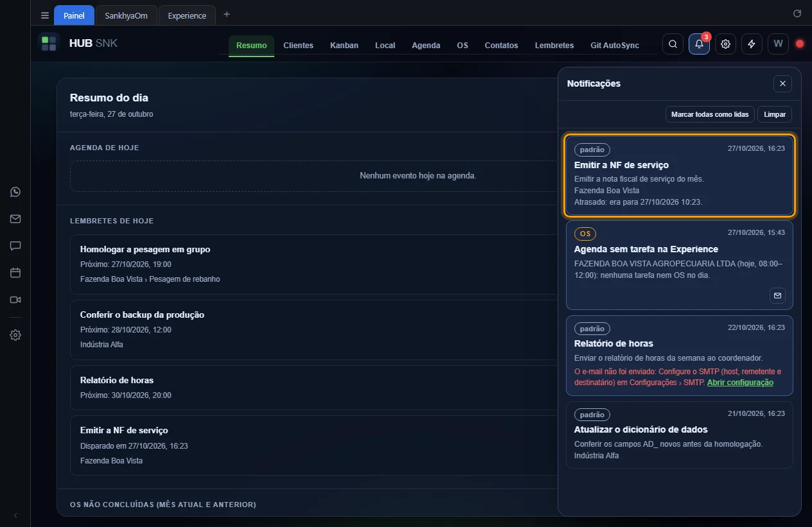Click the '27/10/2026, 15:43' notification timestamp
The height and width of the screenshot is (527, 812).
756,232
